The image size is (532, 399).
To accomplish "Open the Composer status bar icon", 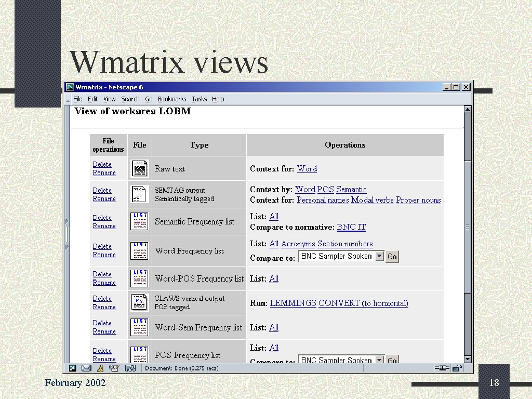I will point(114,368).
